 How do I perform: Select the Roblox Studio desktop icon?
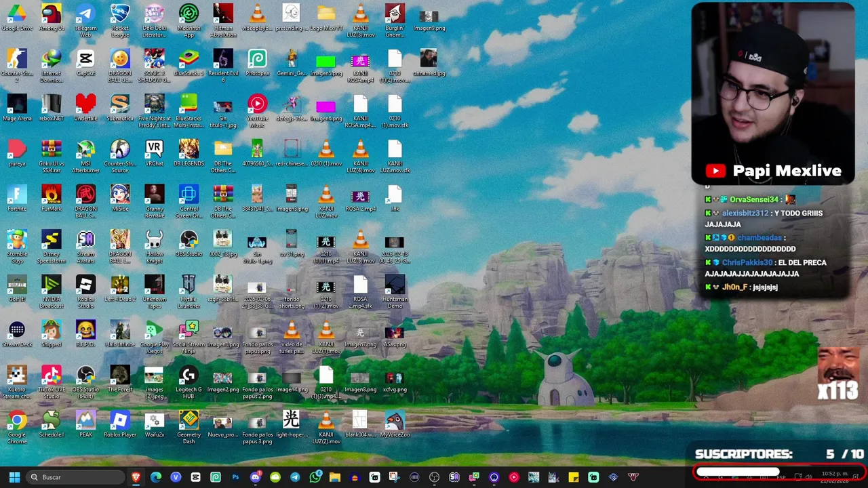(x=85, y=292)
